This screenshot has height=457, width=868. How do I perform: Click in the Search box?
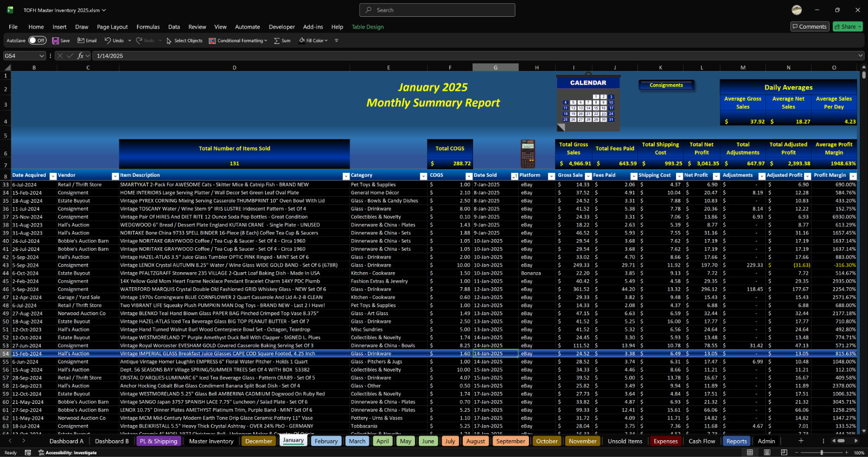coord(437,10)
